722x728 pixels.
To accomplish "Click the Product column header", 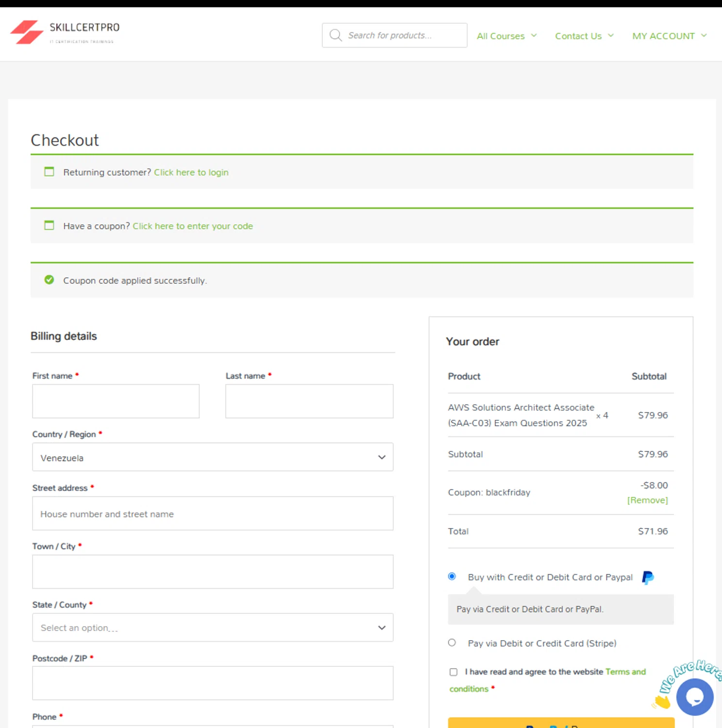I will point(464,376).
